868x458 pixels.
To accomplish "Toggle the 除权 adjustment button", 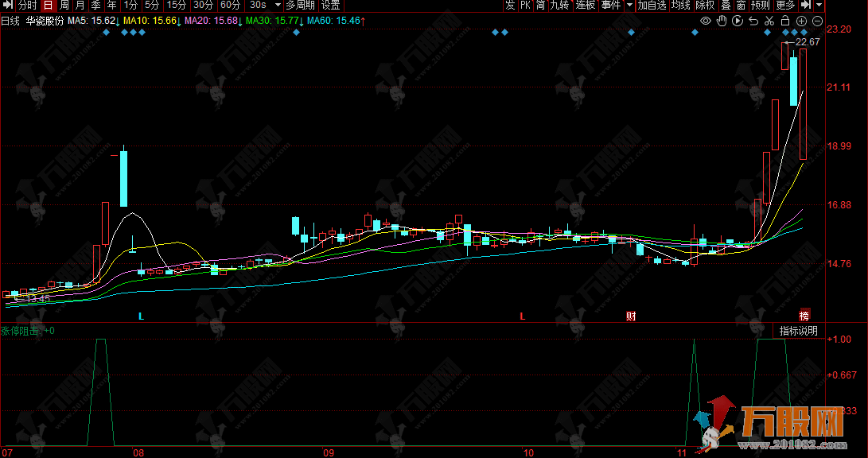I will click(705, 6).
